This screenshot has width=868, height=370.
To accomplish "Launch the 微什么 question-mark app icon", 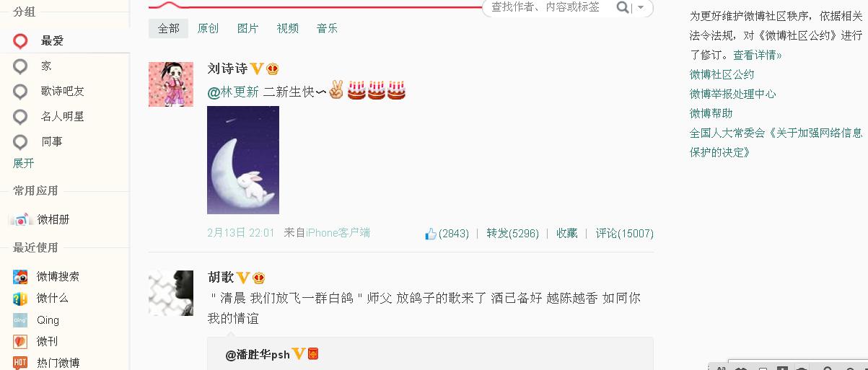I will point(20,298).
